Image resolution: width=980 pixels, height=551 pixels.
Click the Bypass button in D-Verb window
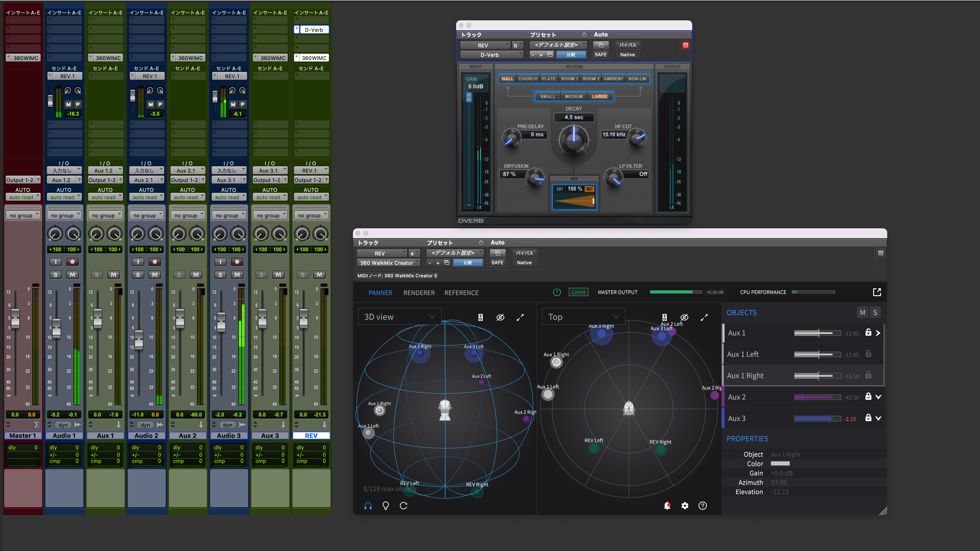coord(627,45)
